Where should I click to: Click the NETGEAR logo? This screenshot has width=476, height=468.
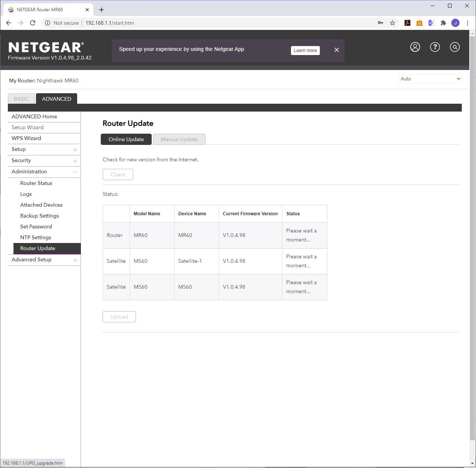click(46, 47)
